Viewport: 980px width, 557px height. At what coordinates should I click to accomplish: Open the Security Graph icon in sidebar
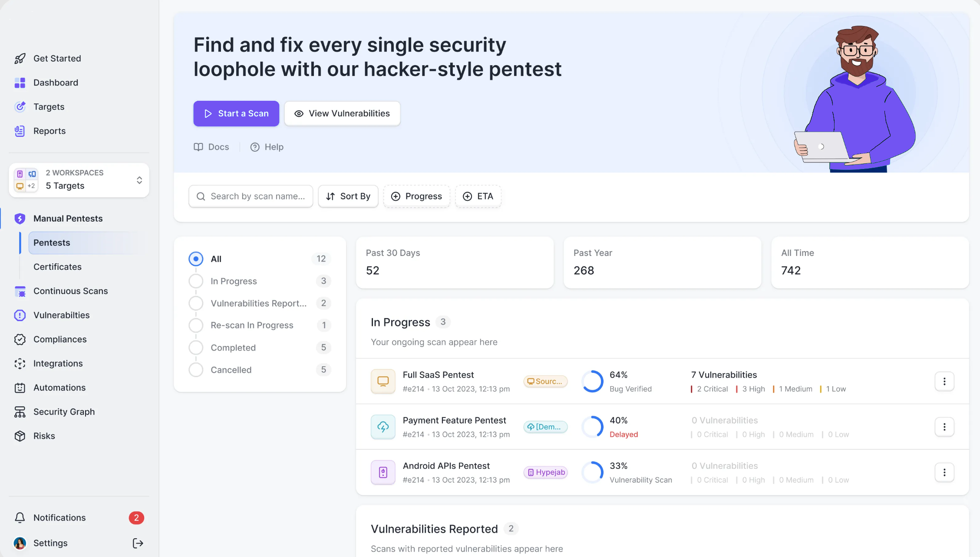20,412
